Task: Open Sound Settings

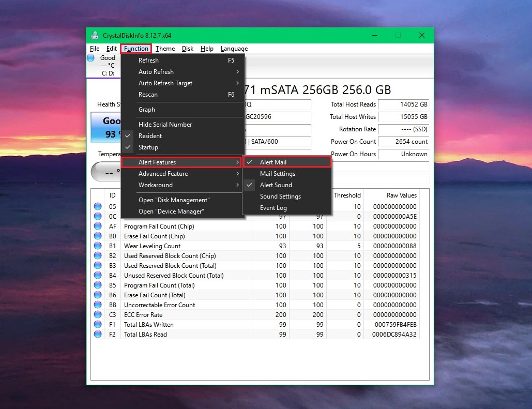Action: pyautogui.click(x=287, y=196)
